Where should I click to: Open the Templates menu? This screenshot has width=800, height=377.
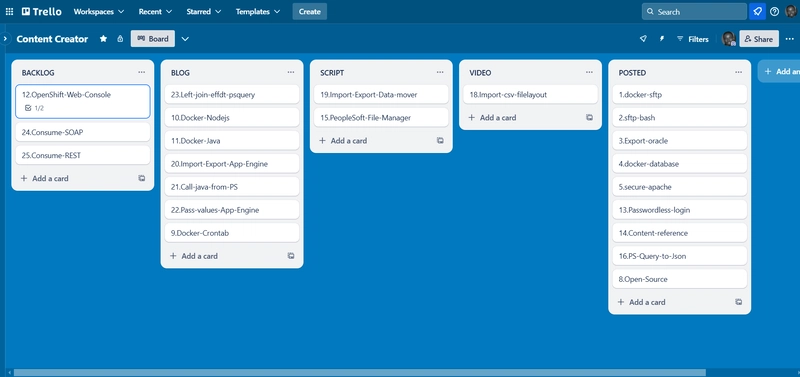(x=258, y=11)
